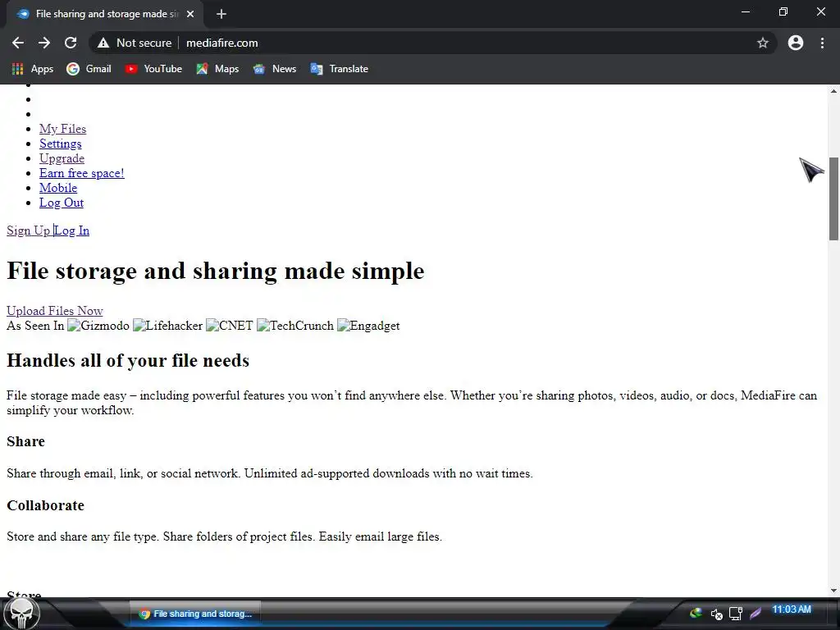
Task: Click the TechCrunch broken image
Action: [x=295, y=326]
